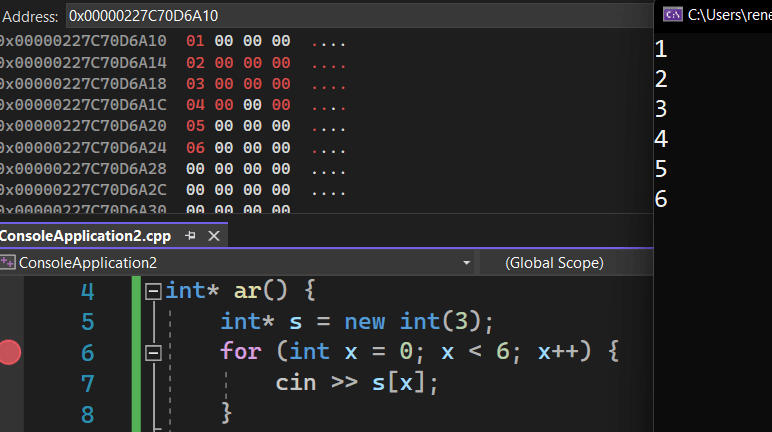Click line number 4 in the gutter
The width and height of the screenshot is (772, 432).
click(x=88, y=292)
